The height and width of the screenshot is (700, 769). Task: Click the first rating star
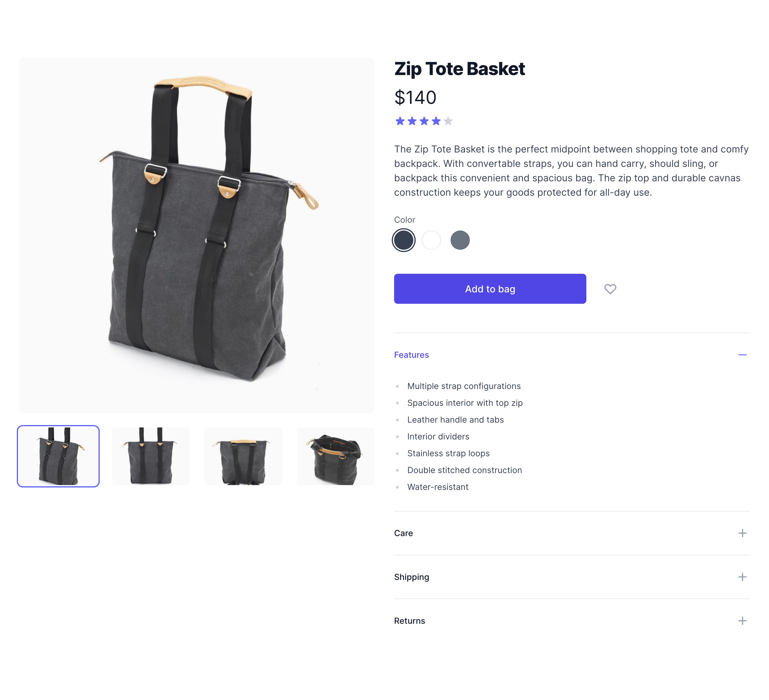pos(400,121)
